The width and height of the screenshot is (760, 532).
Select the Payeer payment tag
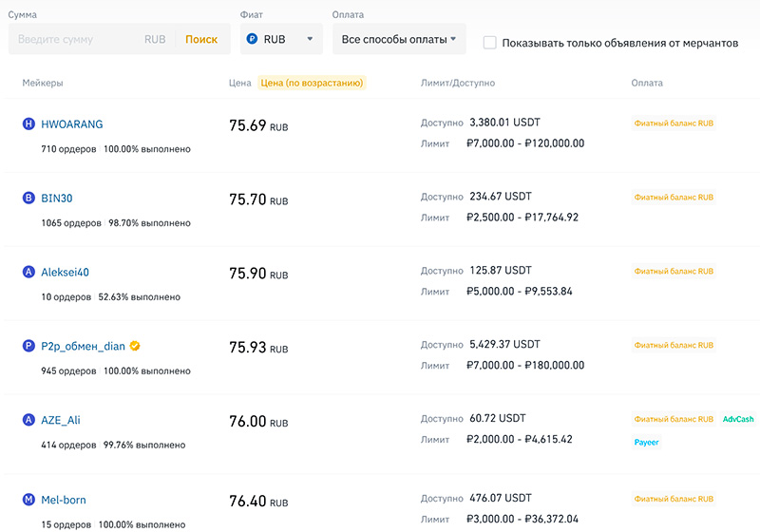647,442
